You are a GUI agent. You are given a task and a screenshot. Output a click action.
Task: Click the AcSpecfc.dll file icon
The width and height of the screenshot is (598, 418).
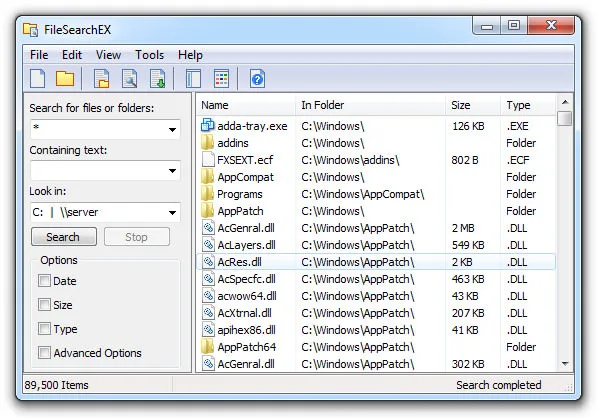coord(208,278)
